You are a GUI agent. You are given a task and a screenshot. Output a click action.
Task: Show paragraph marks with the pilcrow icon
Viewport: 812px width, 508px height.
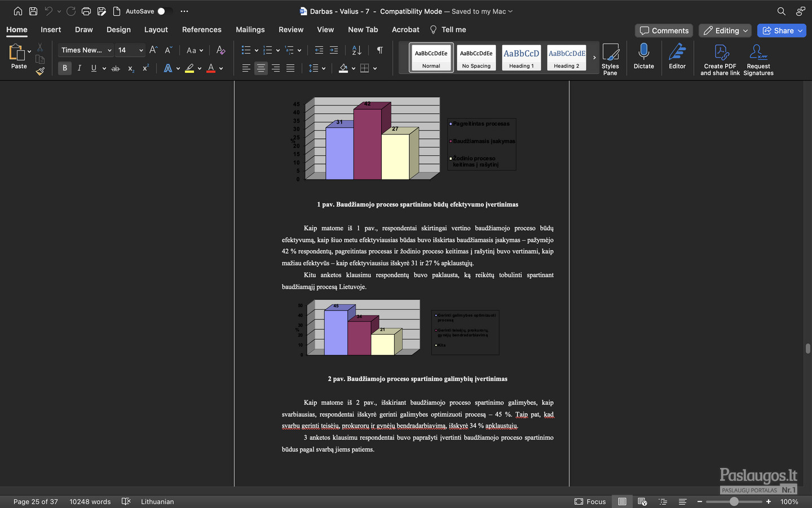[x=380, y=50]
